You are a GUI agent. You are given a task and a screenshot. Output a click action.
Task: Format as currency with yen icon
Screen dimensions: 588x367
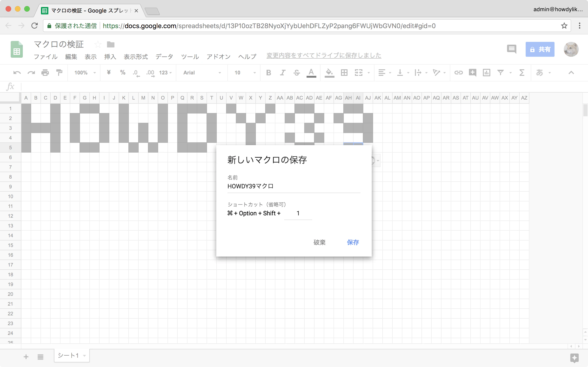(x=109, y=72)
